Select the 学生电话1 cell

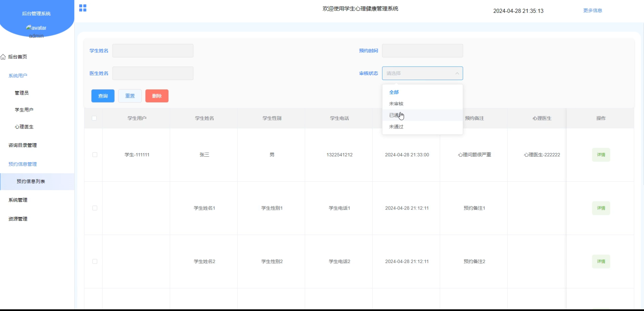coord(339,208)
